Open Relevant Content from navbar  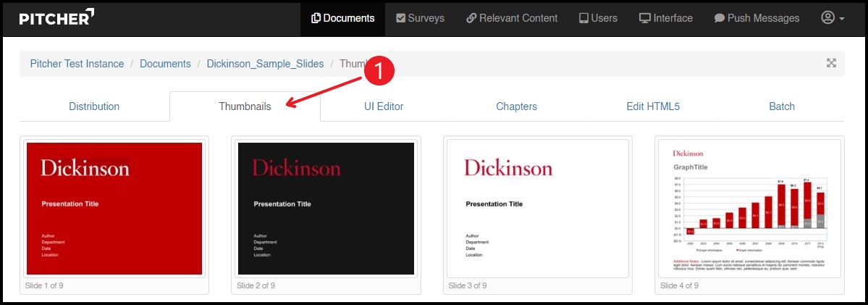coord(511,18)
